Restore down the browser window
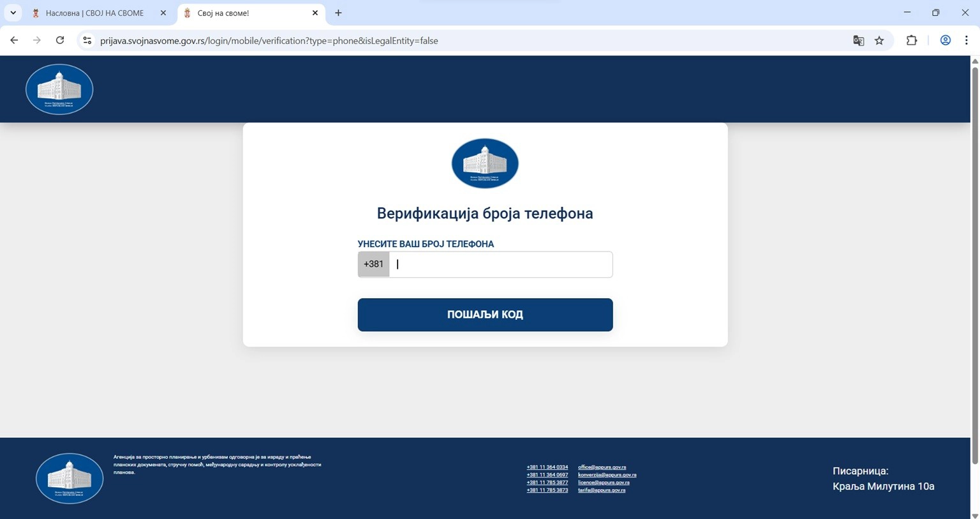 click(x=936, y=13)
